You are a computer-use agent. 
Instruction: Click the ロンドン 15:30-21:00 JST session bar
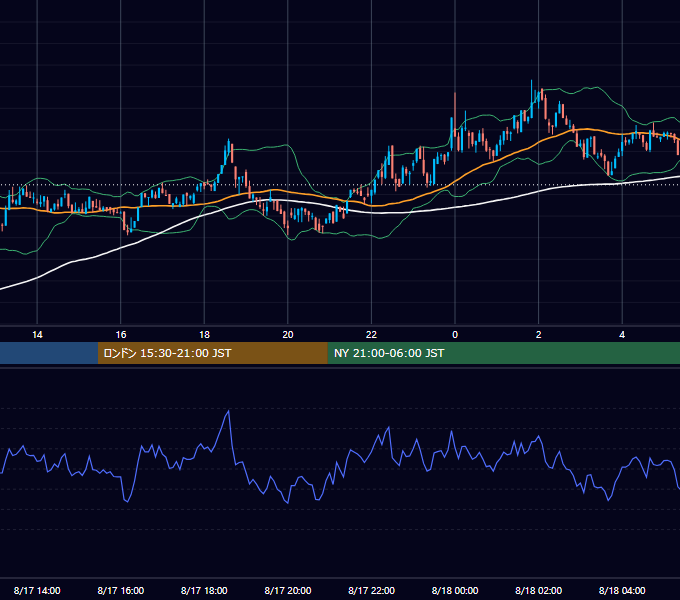point(212,353)
